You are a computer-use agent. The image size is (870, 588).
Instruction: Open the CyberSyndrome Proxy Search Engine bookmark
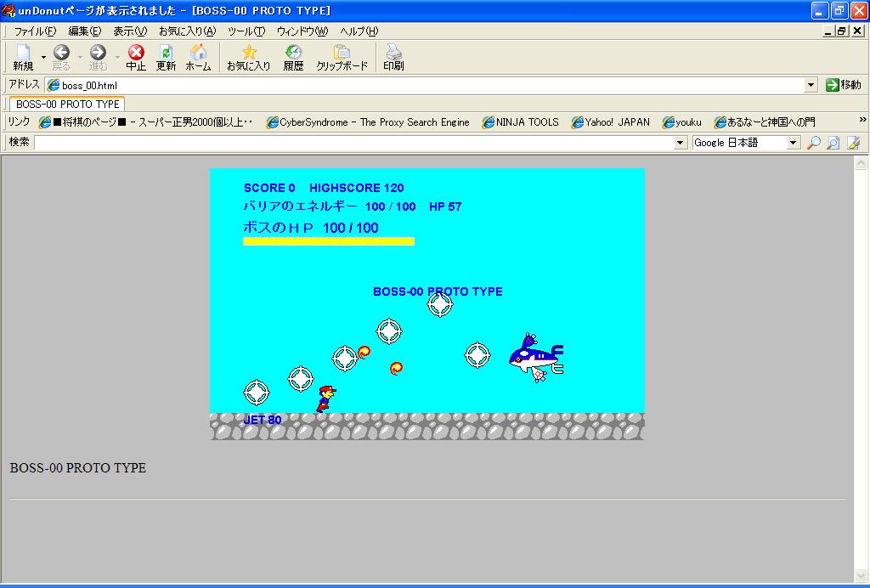point(368,122)
